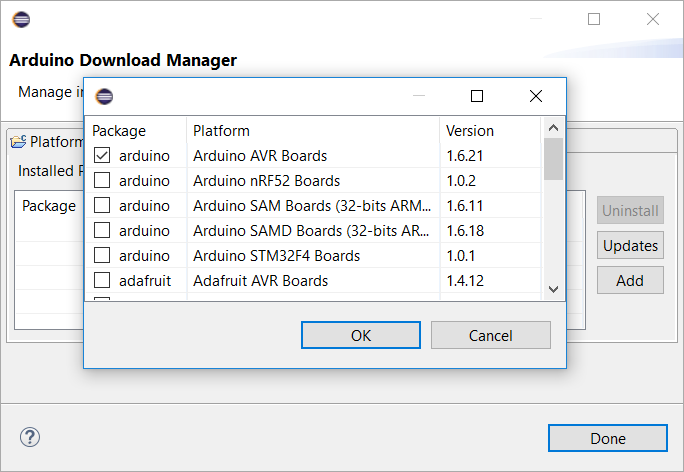Maximize the platform selection dialog
The height and width of the screenshot is (472, 684).
[x=477, y=96]
